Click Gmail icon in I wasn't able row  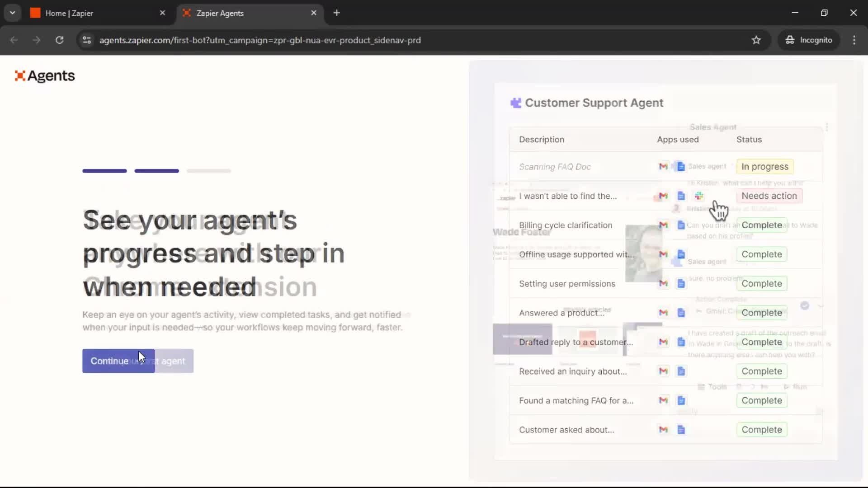pos(663,196)
